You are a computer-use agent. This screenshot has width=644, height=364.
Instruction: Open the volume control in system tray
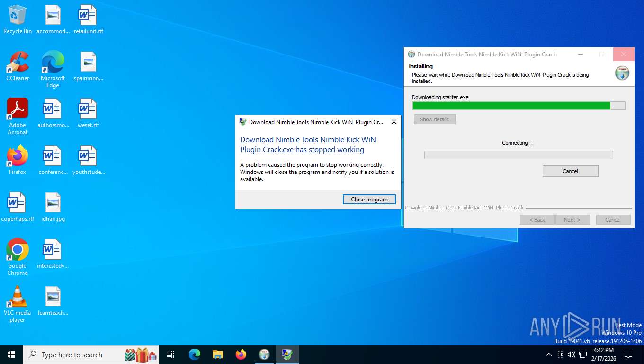pos(572,355)
